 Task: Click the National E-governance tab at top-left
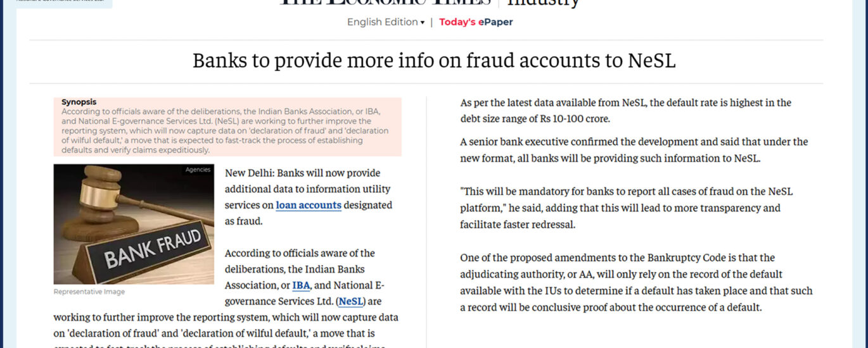coord(56,3)
